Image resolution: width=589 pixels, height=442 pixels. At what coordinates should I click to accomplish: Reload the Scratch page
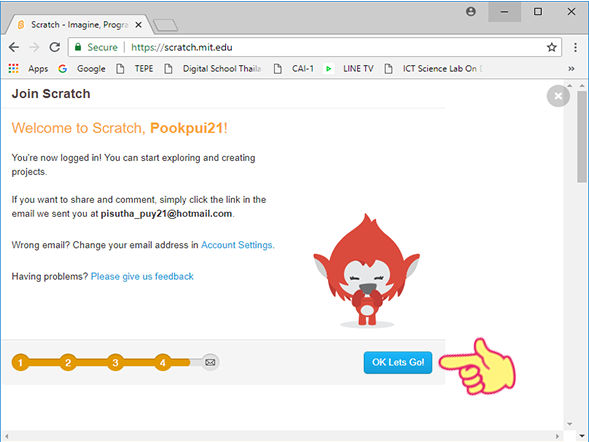coord(55,47)
